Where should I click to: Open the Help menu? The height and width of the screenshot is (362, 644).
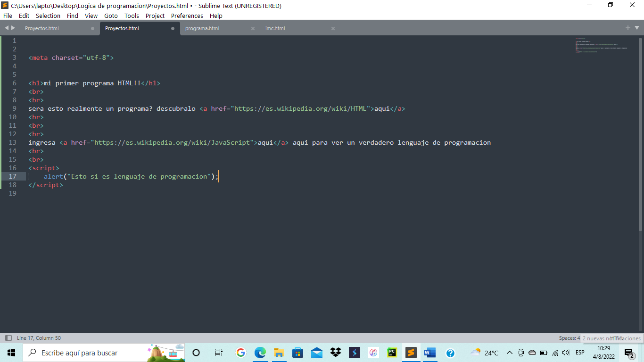(216, 16)
